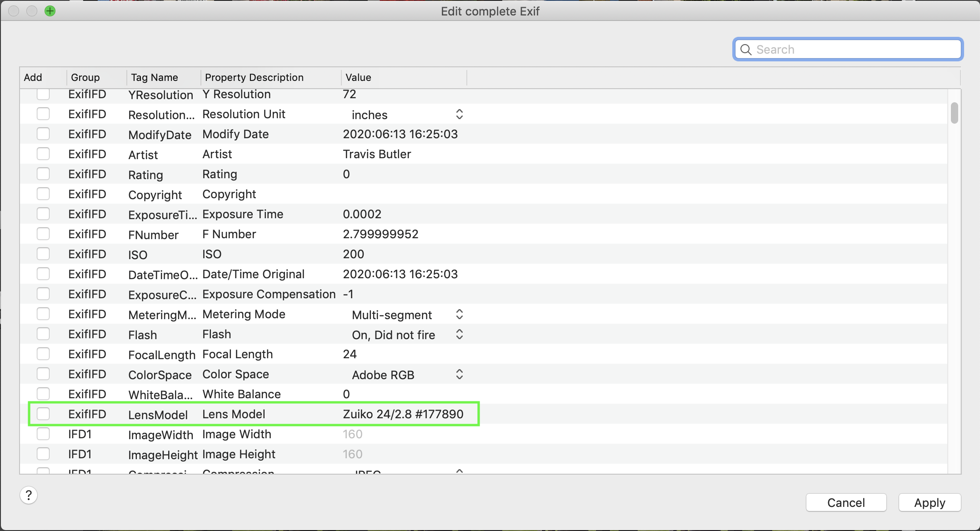Tick the Add checkbox for Exposure Compensation row

click(x=43, y=294)
